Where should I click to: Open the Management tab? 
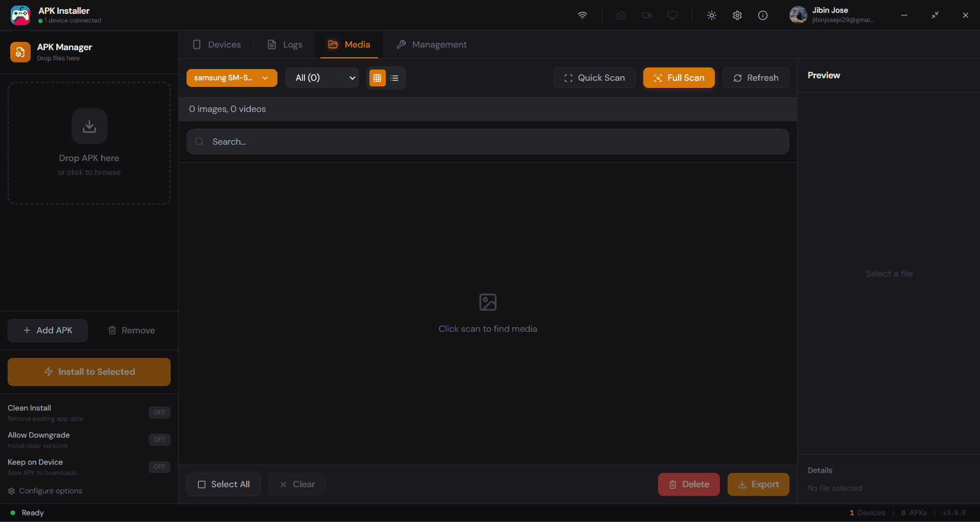(432, 44)
